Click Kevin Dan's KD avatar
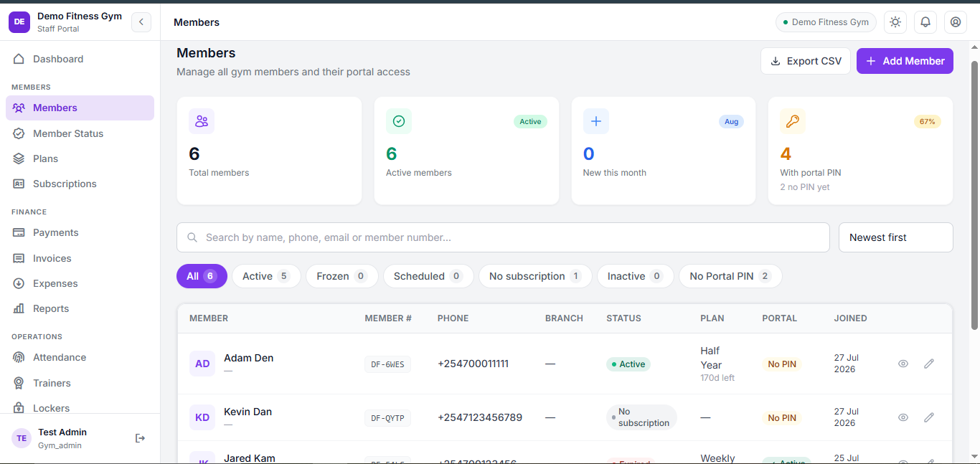The height and width of the screenshot is (464, 980). [202, 417]
